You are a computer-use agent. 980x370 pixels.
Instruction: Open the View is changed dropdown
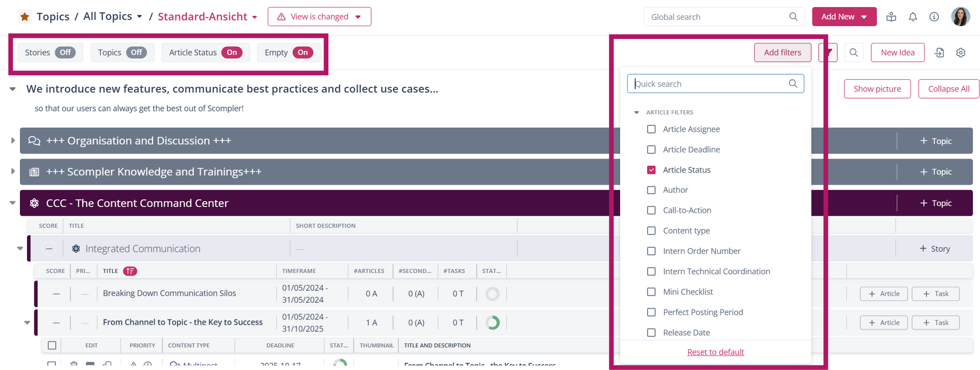pyautogui.click(x=319, y=17)
